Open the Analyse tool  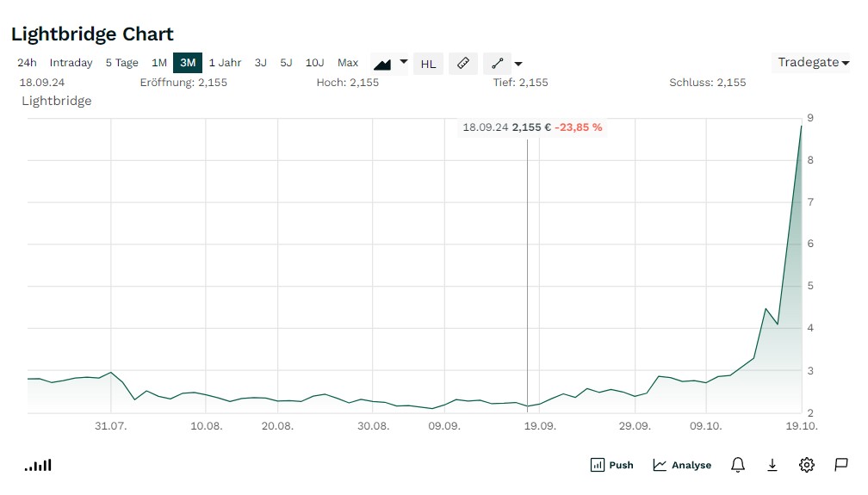(682, 465)
